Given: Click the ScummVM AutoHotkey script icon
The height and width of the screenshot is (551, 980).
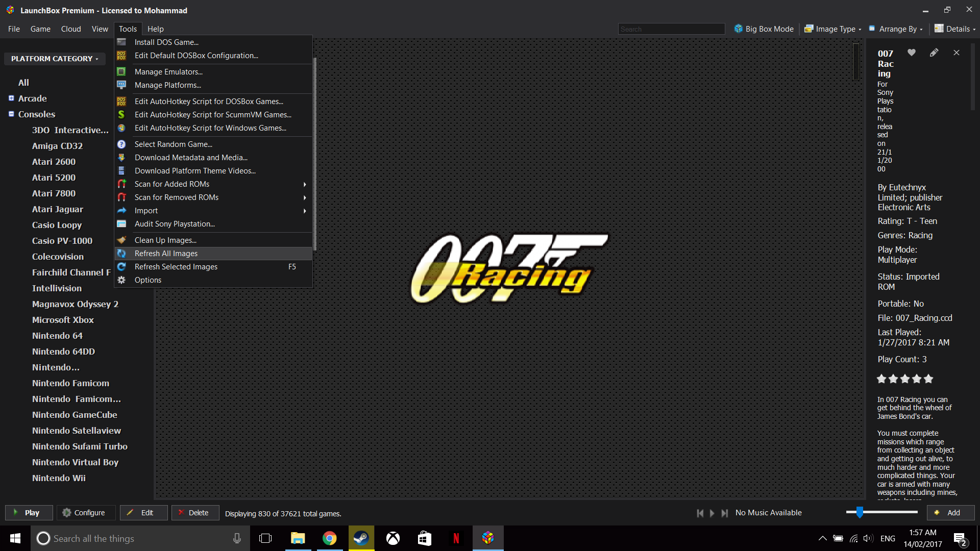Looking at the screenshot, I should point(121,115).
